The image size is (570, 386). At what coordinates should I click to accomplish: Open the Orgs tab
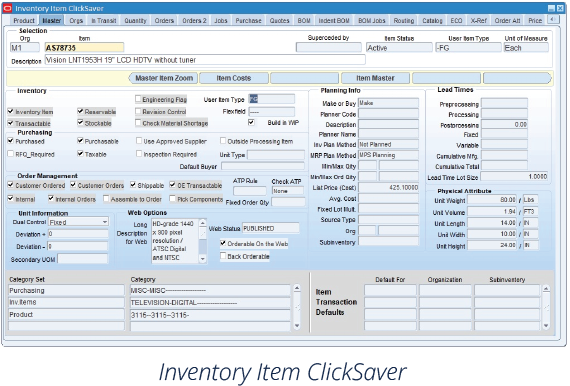76,21
